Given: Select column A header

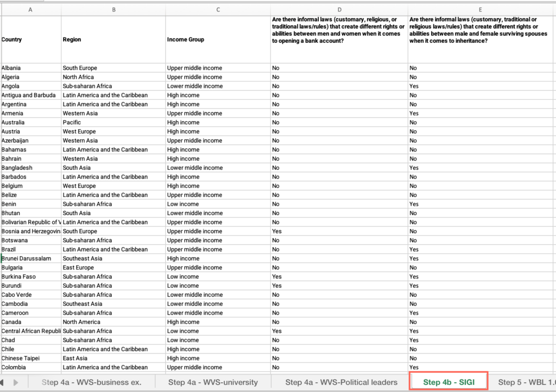Looking at the screenshot, I should 30,10.
